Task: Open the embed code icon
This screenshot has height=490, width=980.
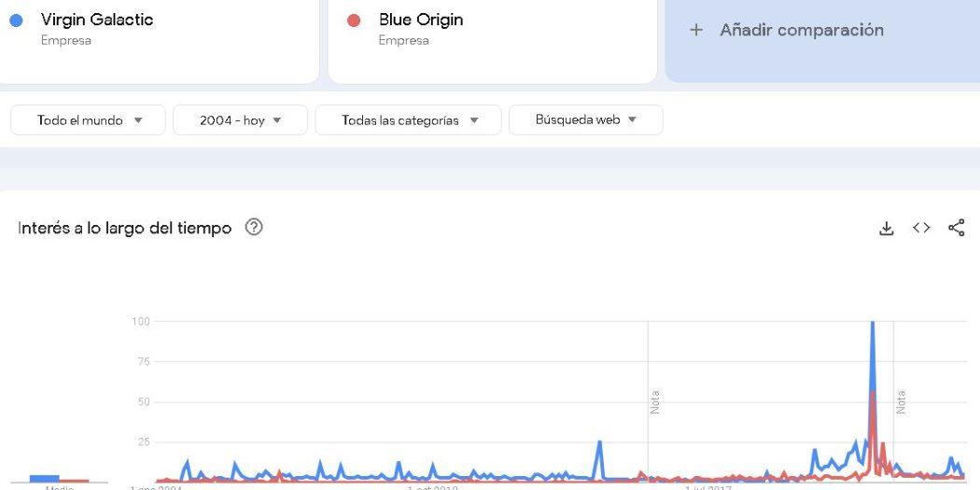Action: 921,228
